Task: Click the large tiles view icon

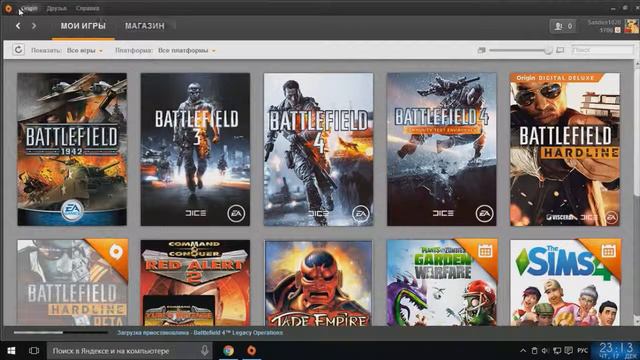Action: 560,50
